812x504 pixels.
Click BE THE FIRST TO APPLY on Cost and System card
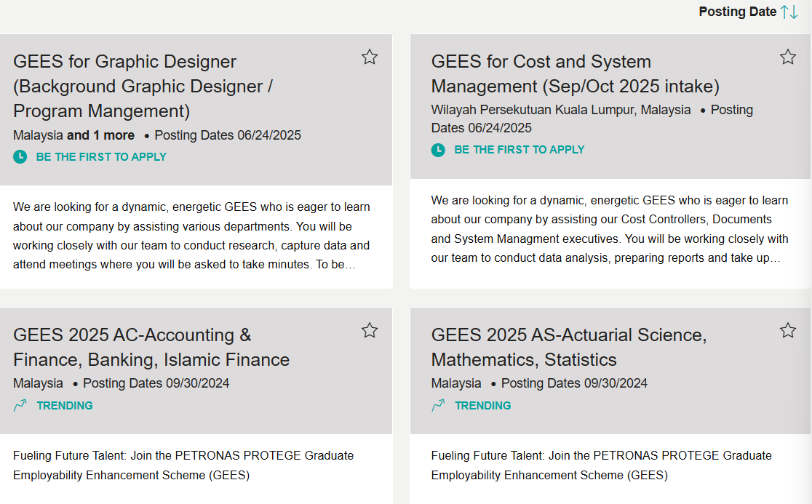click(519, 150)
